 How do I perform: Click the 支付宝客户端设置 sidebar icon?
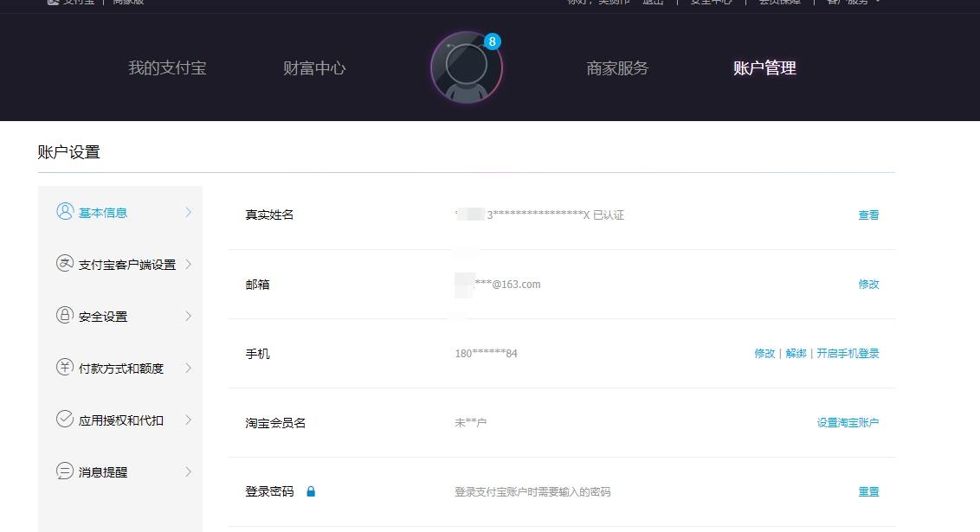coord(65,264)
